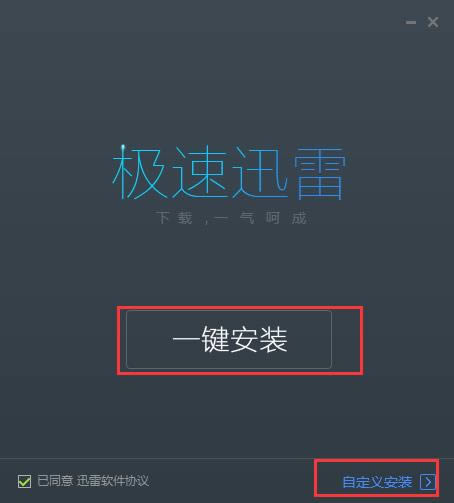Click the 迅 character in the logo
Viewport: 454px width, 503px height.
[260, 172]
